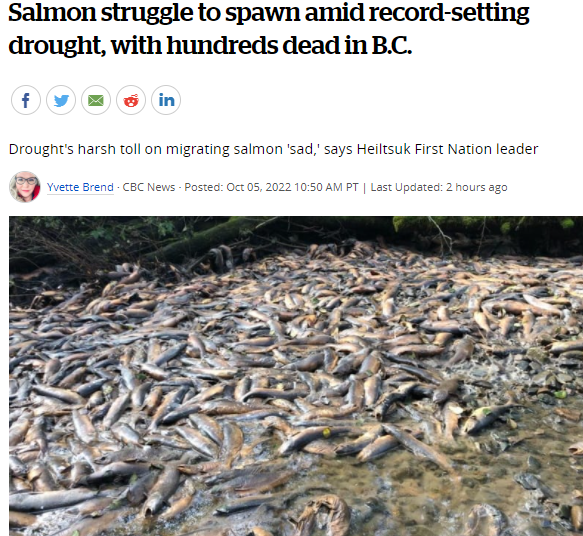Click the Last Updated 2 hours ago text
Viewport: 583px width, 536px height.
[x=439, y=187]
